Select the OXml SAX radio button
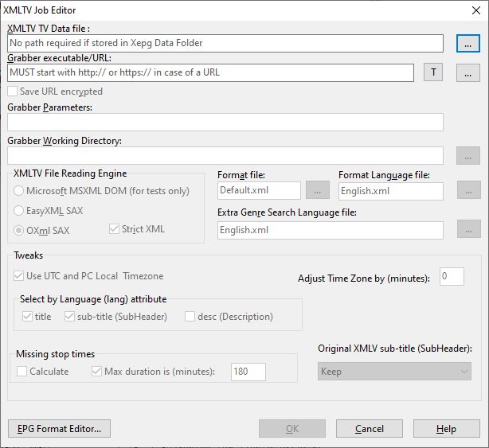Image resolution: width=489 pixels, height=448 pixels. click(x=19, y=230)
